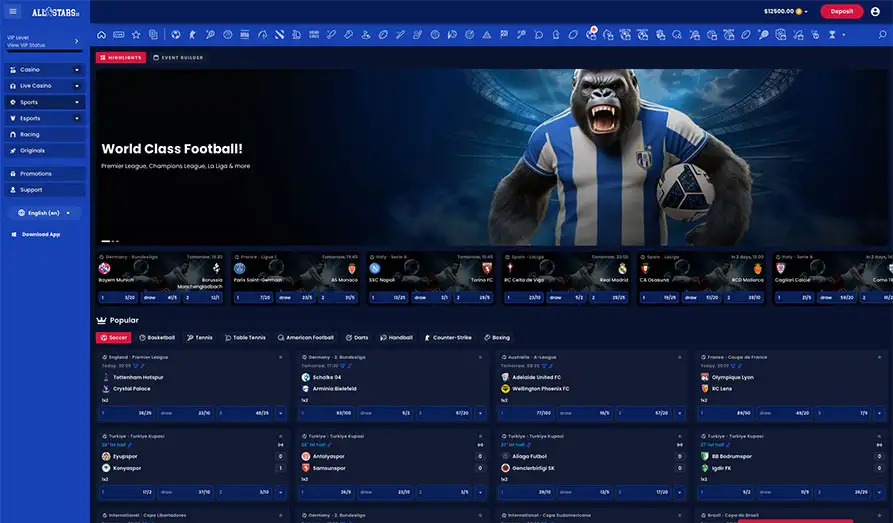Expand VIP Level status chevron
893x523 pixels.
pyautogui.click(x=76, y=41)
